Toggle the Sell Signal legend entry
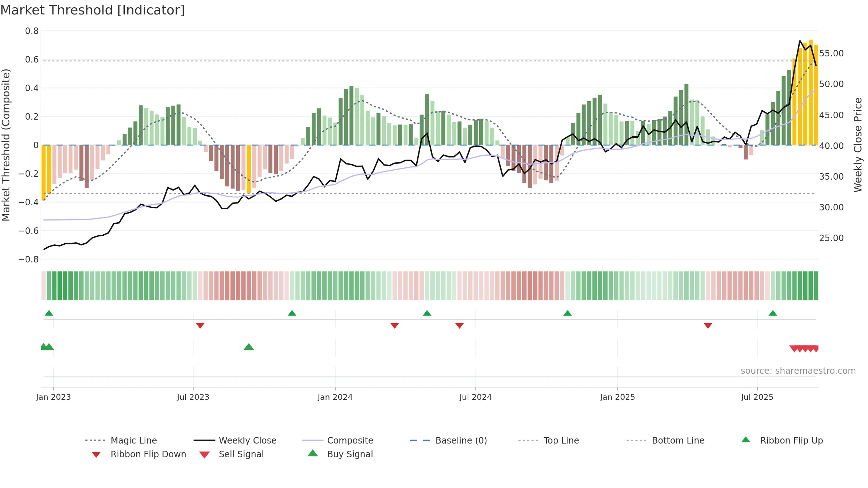The height and width of the screenshot is (488, 868). (231, 454)
